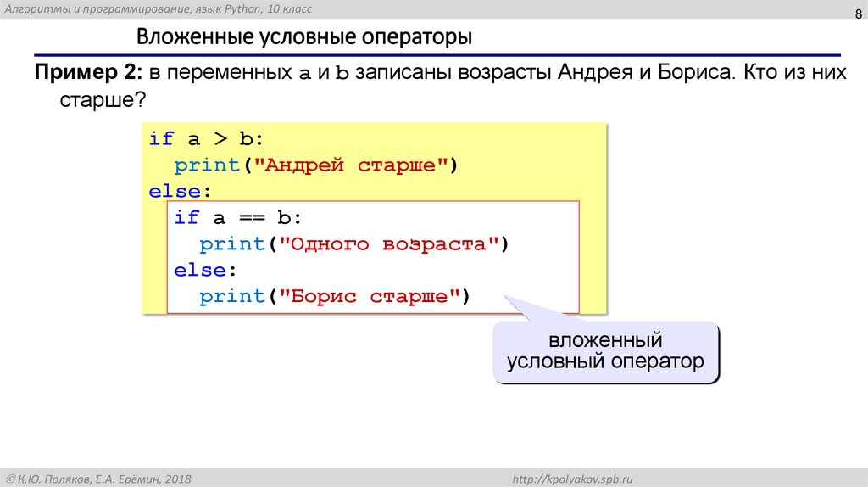The width and height of the screenshot is (868, 487).
Task: Click slide number 8 in the corner
Action: 858,14
